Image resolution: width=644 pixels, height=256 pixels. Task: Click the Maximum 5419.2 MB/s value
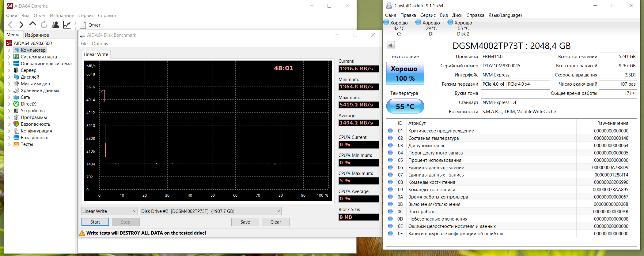(359, 105)
